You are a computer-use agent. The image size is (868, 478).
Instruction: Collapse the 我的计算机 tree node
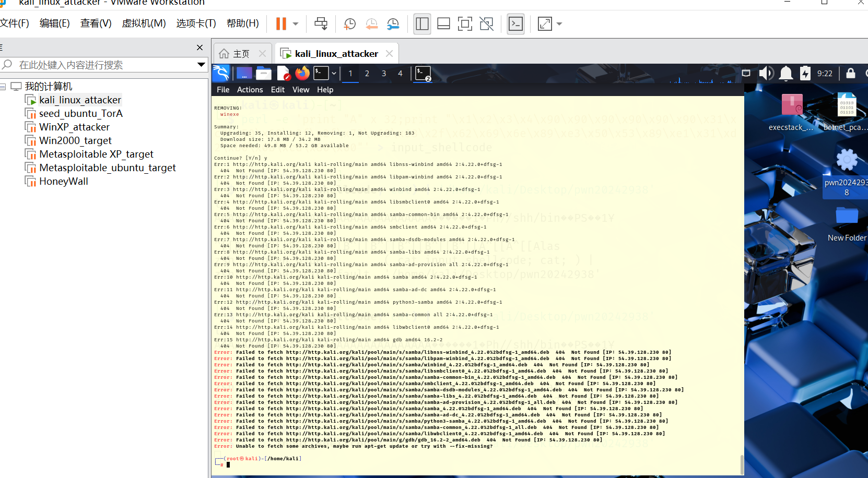click(x=3, y=87)
